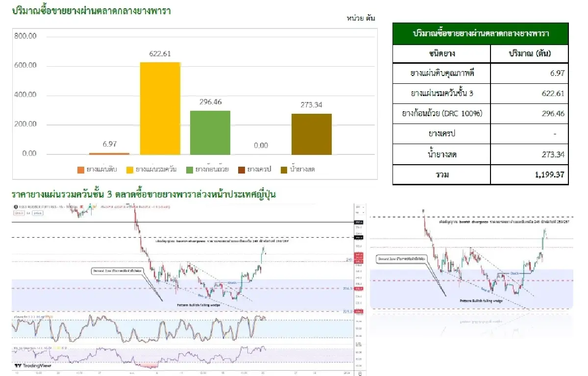Click the ยางเครป legend text
Viewport: 588px width, 376px height.
[x=259, y=170]
